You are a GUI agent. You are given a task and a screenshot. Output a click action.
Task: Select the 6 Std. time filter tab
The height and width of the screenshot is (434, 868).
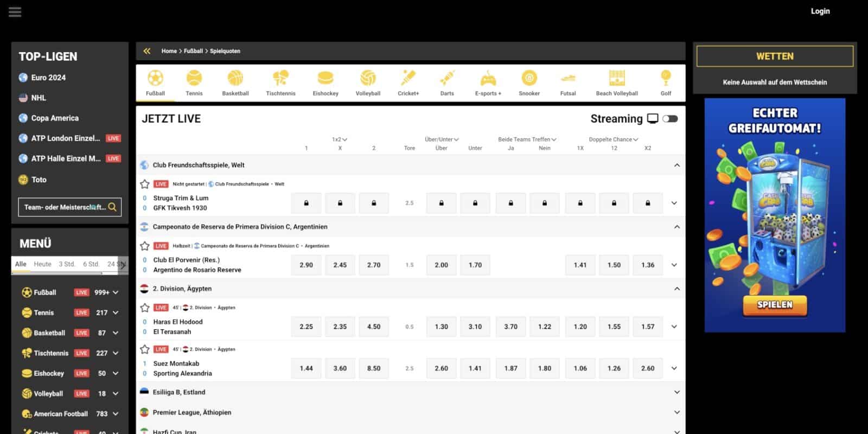tap(91, 264)
